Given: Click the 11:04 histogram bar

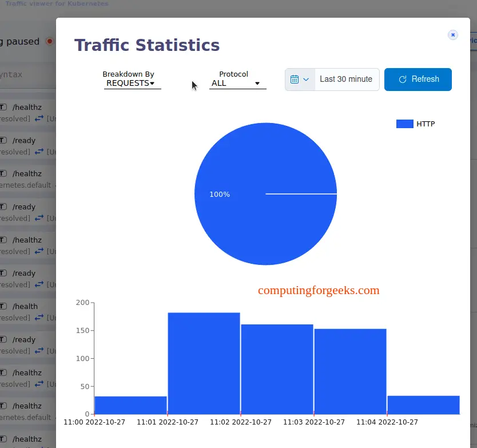Looking at the screenshot, I should 423,405.
